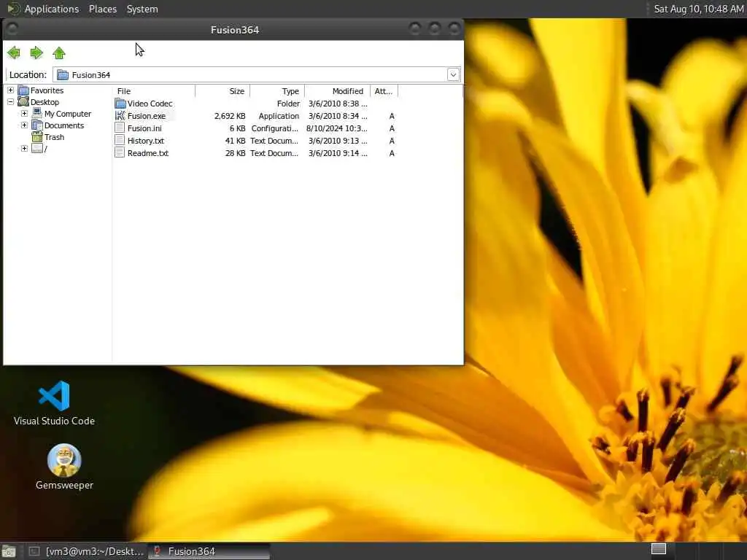Select My Computer in the tree
747x560 pixels.
68,114
